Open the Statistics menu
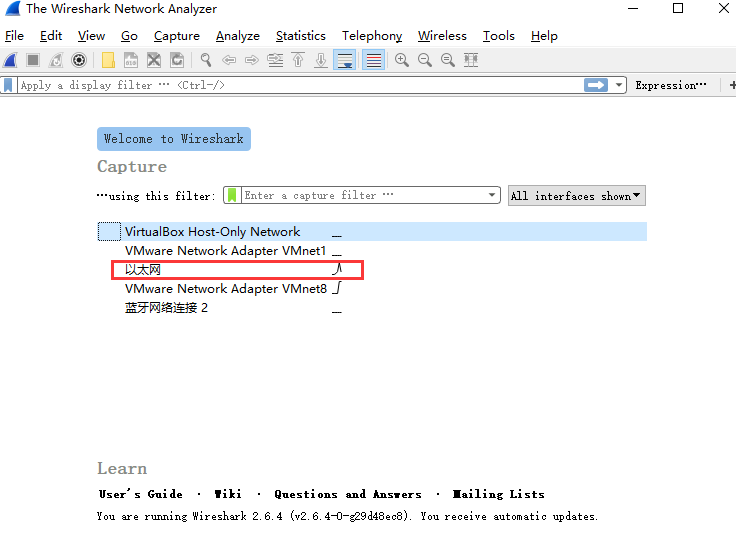Screen dimensions: 736x534 point(300,36)
